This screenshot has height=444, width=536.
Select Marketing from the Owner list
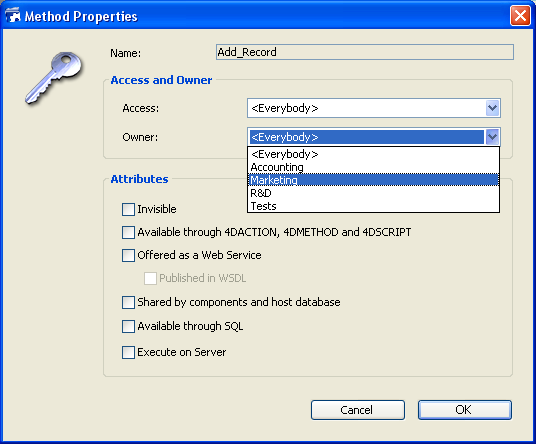(373, 180)
